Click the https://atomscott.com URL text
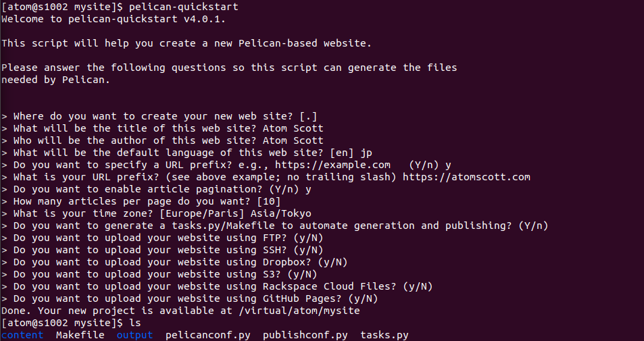 [466, 177]
